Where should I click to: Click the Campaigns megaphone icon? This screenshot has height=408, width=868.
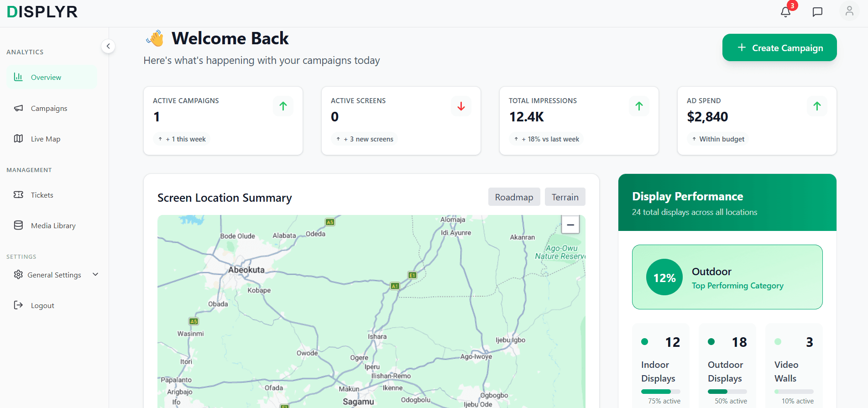(x=18, y=108)
